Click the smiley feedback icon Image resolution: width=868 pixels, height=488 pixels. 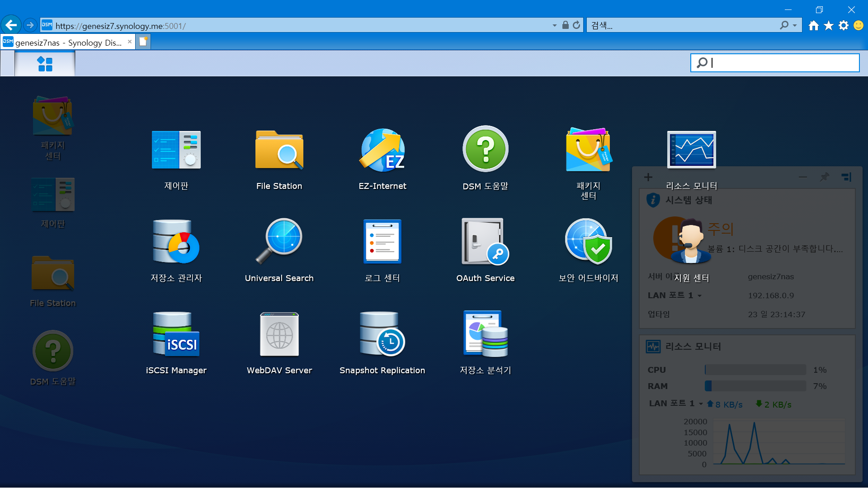[859, 25]
